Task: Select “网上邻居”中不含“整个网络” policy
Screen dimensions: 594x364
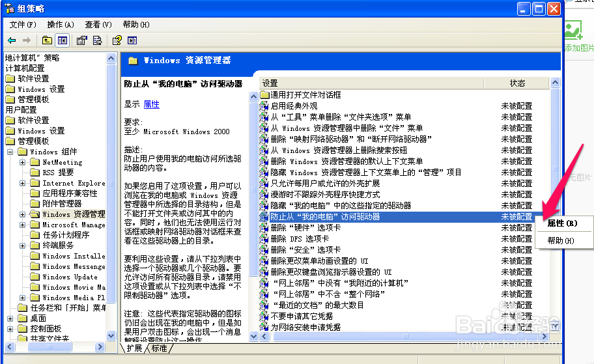Action: click(x=329, y=294)
